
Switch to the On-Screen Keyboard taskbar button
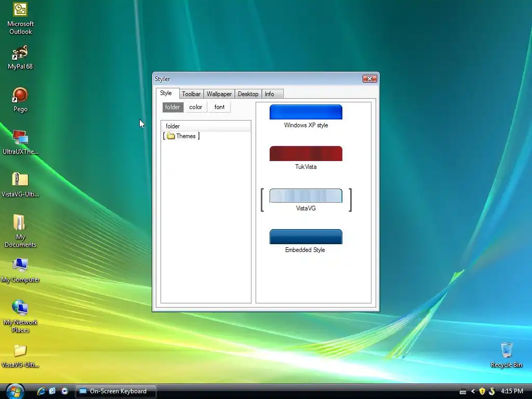tap(115, 391)
